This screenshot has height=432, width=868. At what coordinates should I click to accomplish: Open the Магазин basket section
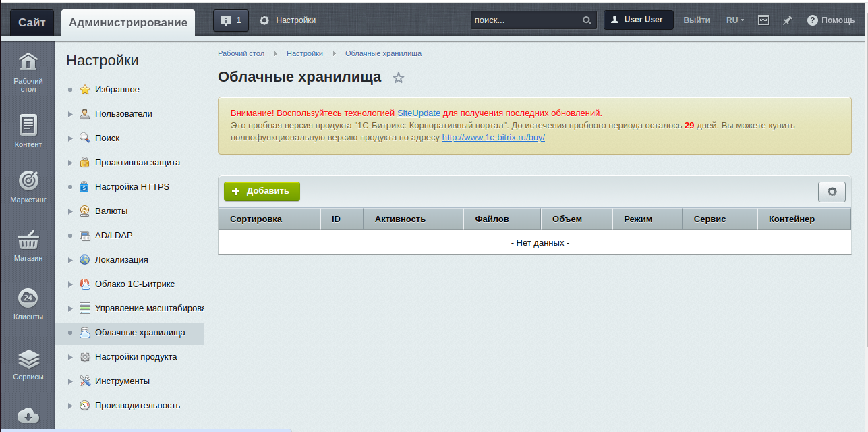coord(28,246)
